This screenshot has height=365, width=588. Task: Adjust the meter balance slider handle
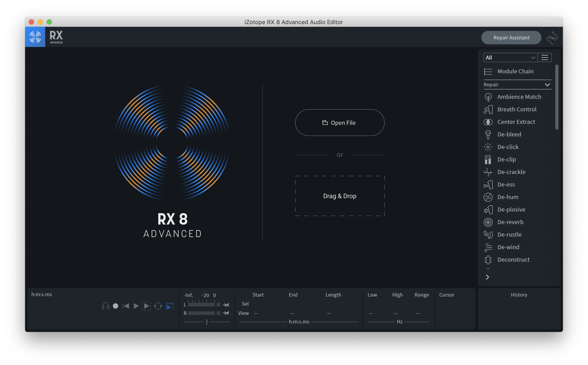tap(207, 322)
